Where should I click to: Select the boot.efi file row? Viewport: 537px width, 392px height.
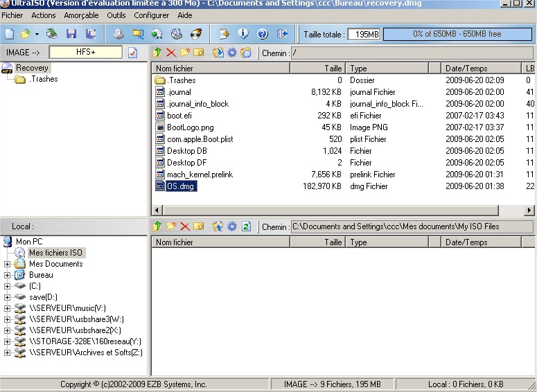342,116
